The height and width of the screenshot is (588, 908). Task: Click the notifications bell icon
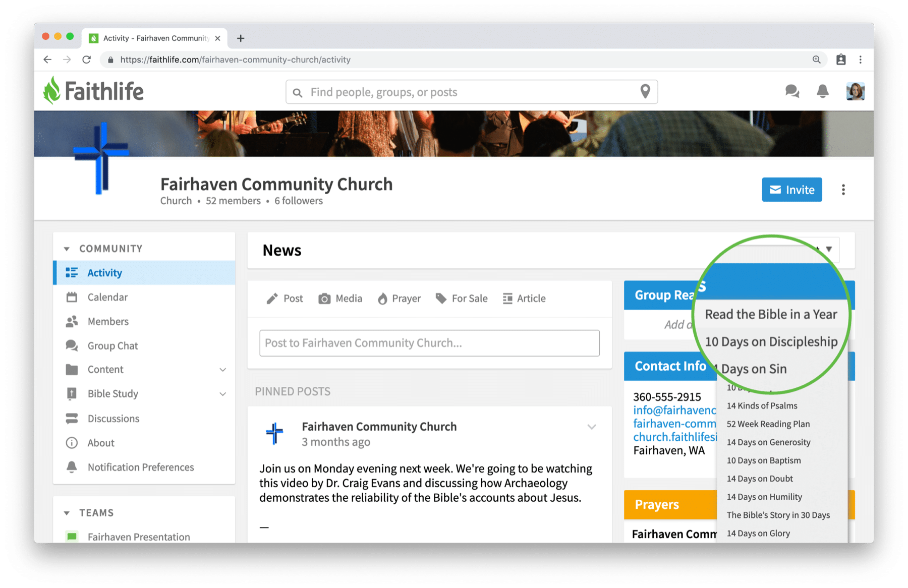[x=822, y=91]
